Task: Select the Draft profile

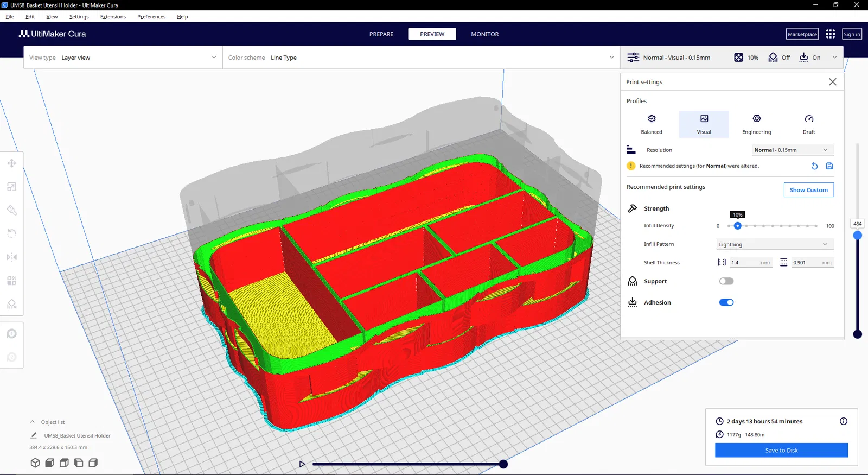Action: coord(809,124)
